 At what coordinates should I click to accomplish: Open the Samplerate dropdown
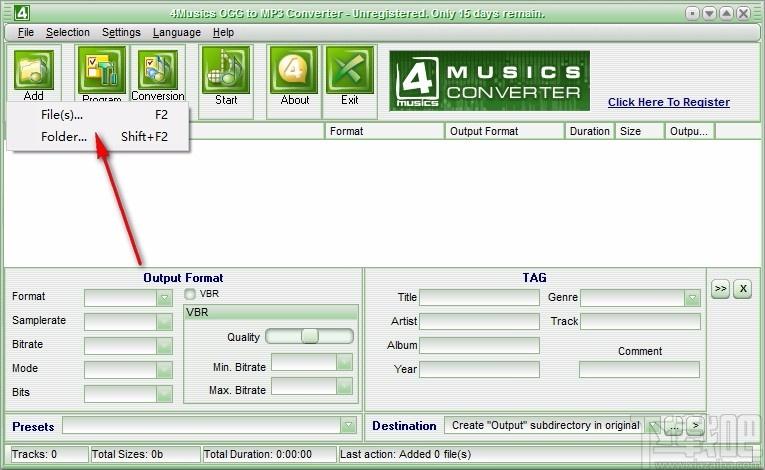[165, 322]
